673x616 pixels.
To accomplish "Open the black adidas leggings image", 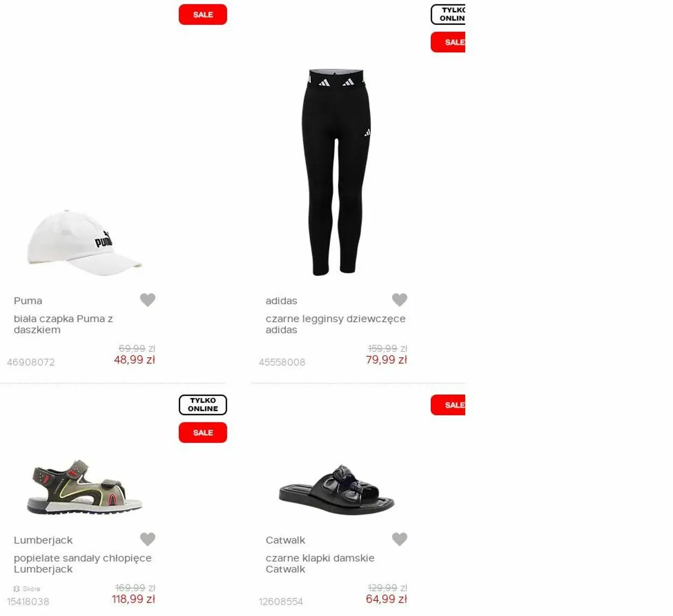I will click(x=336, y=172).
